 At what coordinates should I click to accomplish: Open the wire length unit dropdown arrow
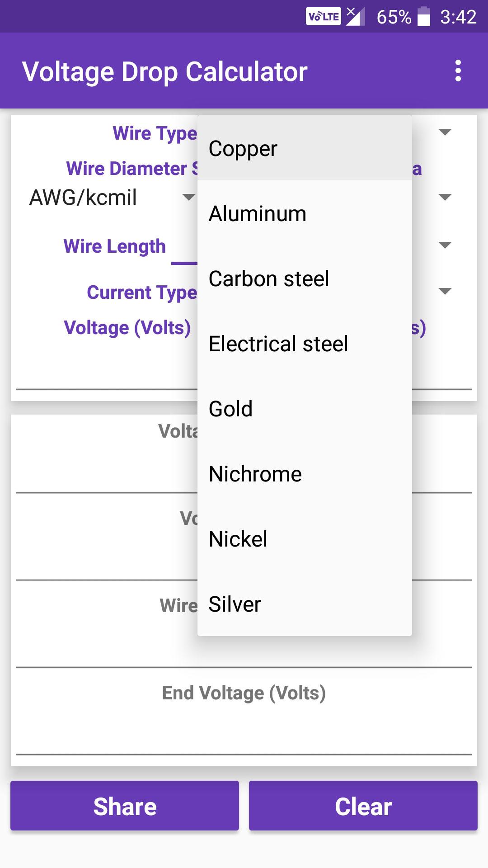coord(445,245)
